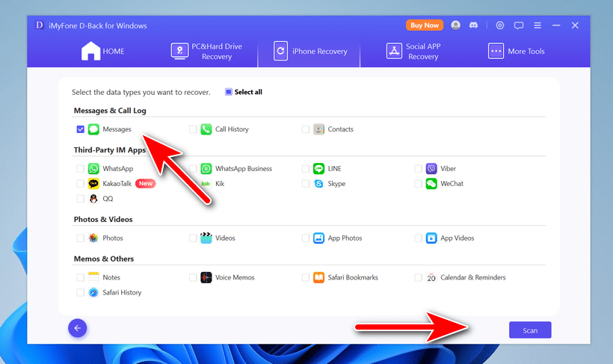The image size is (613, 364).
Task: Enable the Call History checkbox
Action: point(193,129)
